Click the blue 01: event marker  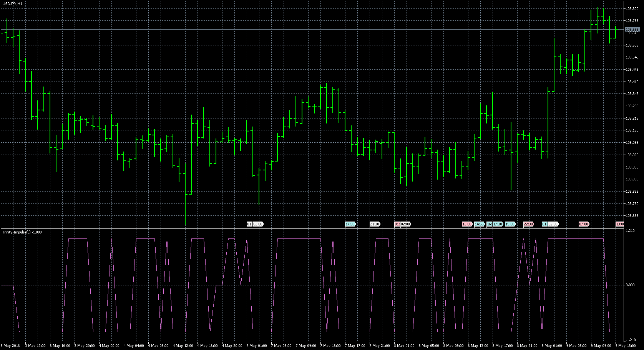[x=544, y=224]
